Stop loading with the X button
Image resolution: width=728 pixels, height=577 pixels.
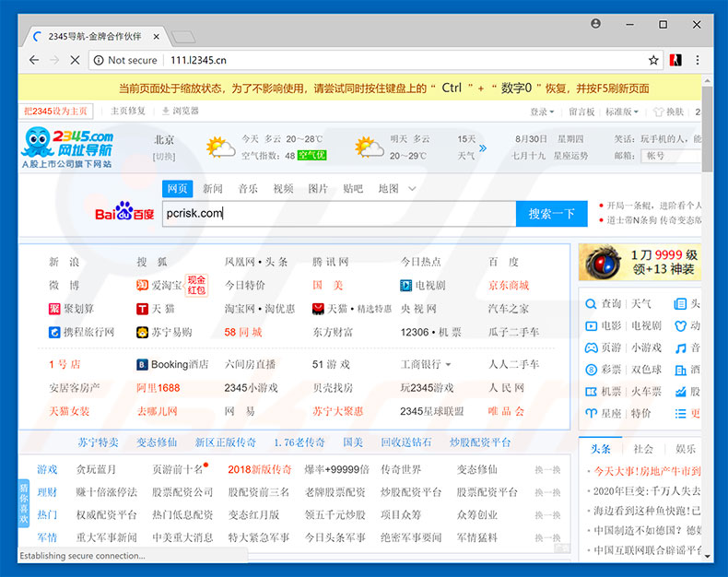[x=75, y=60]
